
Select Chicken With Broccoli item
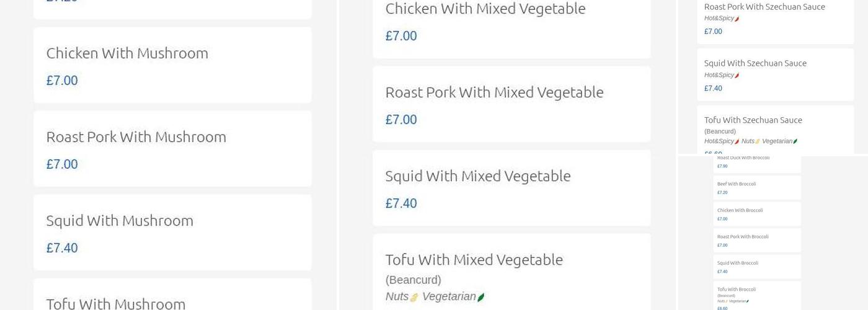[740, 210]
